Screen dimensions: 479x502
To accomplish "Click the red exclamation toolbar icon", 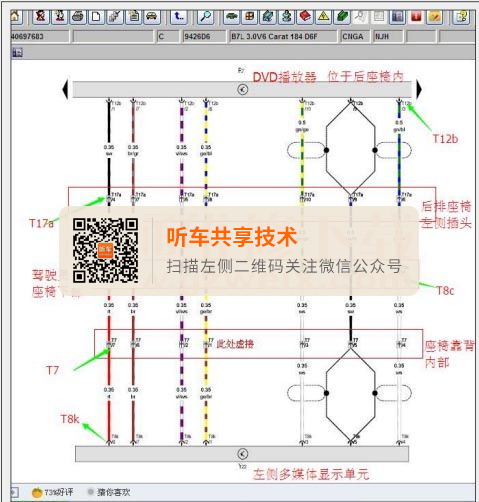I will coord(416,17).
